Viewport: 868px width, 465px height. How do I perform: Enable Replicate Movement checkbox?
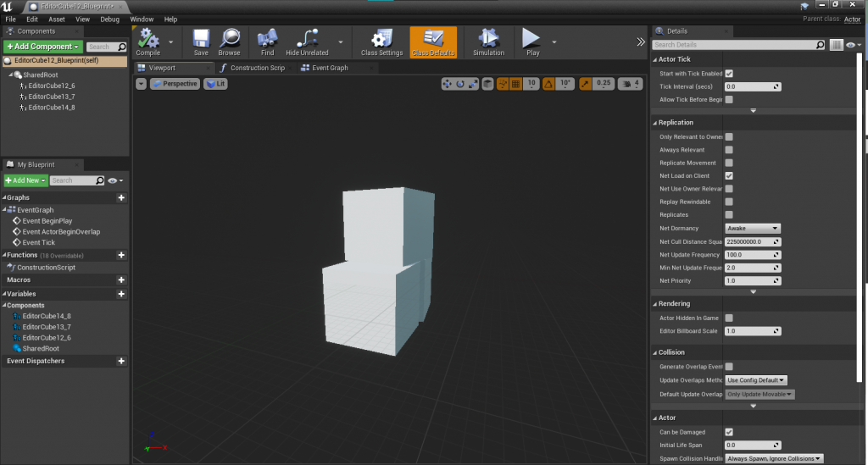[x=729, y=163]
